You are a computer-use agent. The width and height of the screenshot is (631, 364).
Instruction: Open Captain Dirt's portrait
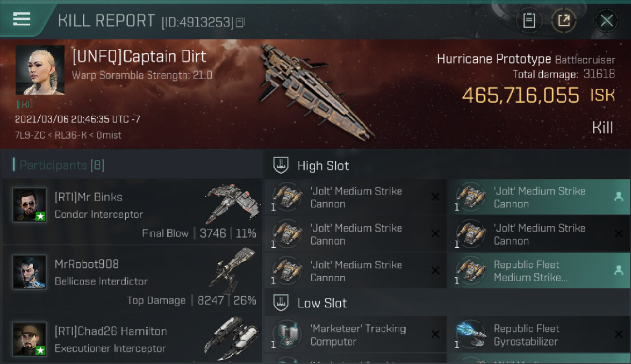click(40, 70)
